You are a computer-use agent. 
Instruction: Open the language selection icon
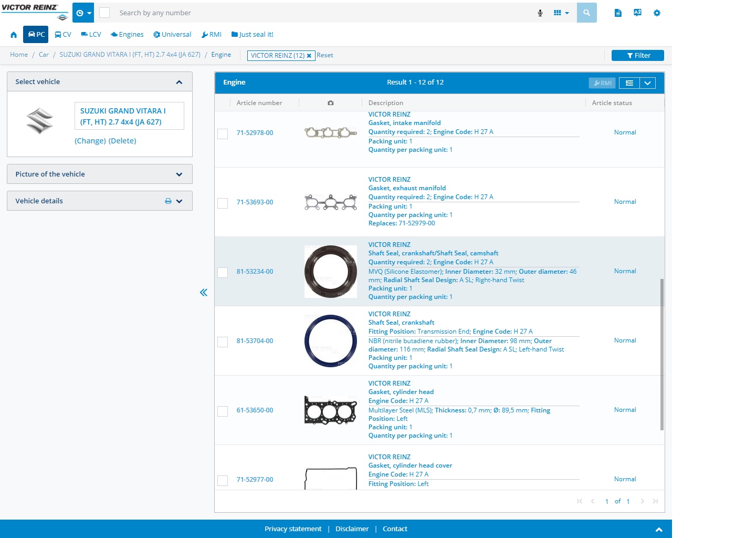click(637, 13)
